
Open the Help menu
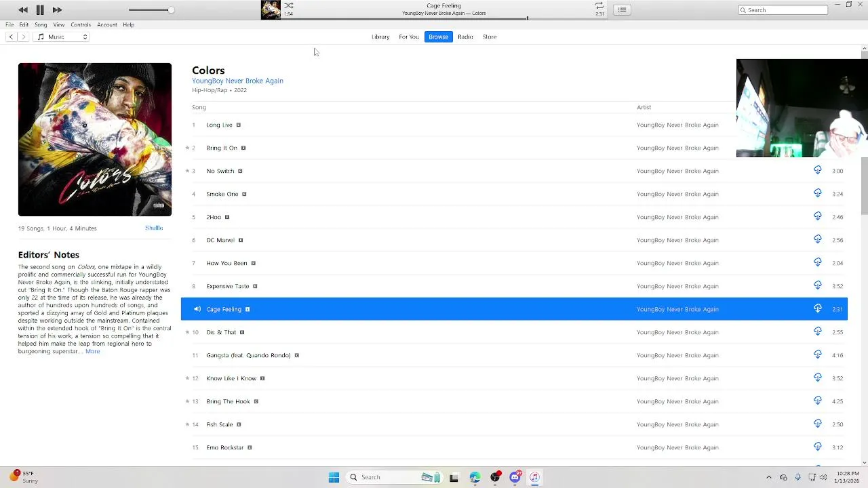128,24
